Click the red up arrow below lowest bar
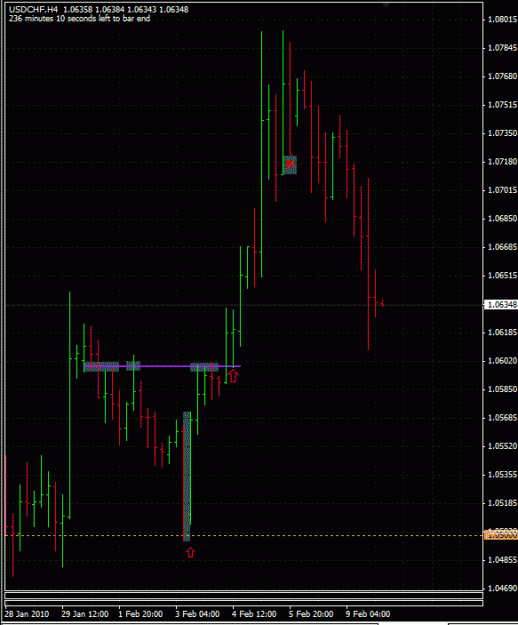This screenshot has height=625, width=518. [x=190, y=552]
